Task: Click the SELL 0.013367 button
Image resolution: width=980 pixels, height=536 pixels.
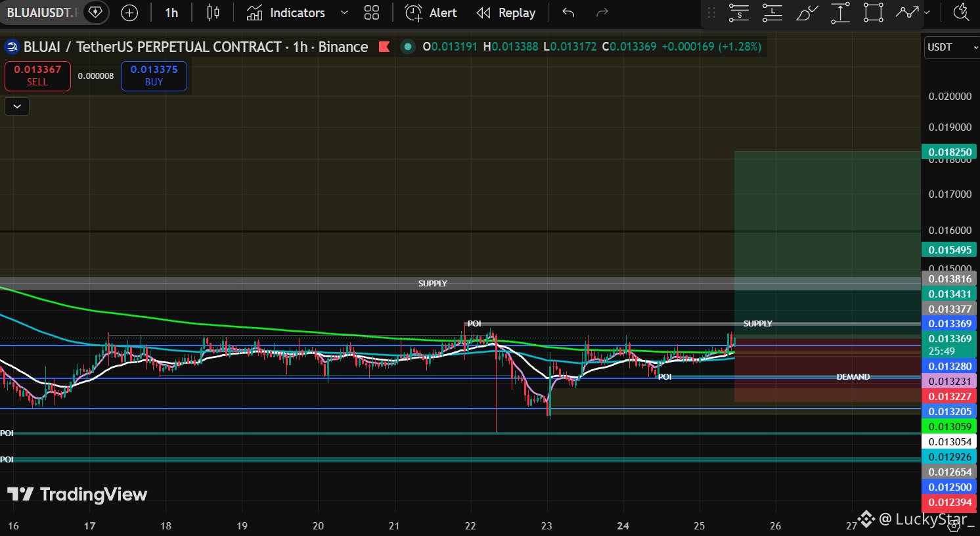Action: (37, 76)
